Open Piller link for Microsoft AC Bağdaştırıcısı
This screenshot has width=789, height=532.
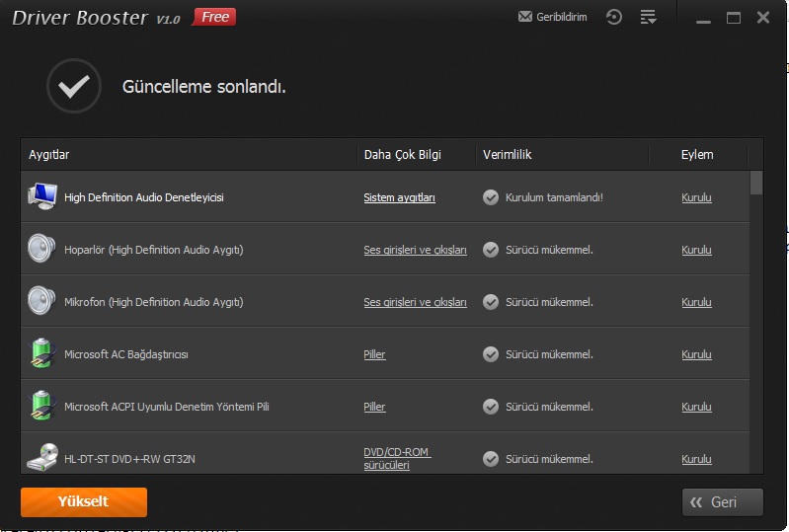point(374,354)
